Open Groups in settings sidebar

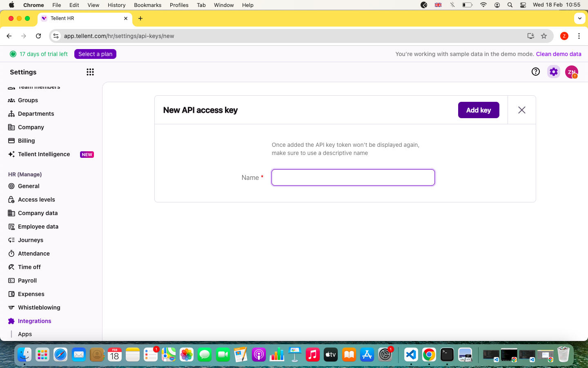[28, 100]
